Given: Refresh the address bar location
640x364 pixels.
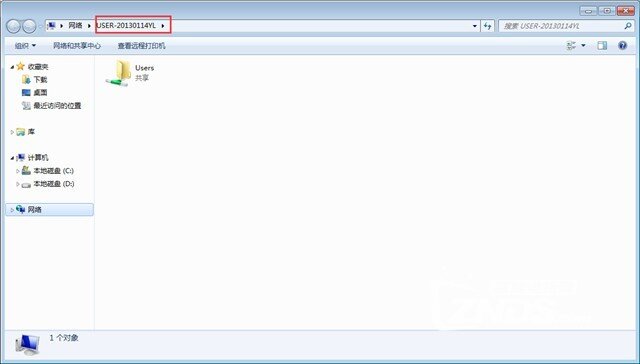Looking at the screenshot, I should point(487,26).
